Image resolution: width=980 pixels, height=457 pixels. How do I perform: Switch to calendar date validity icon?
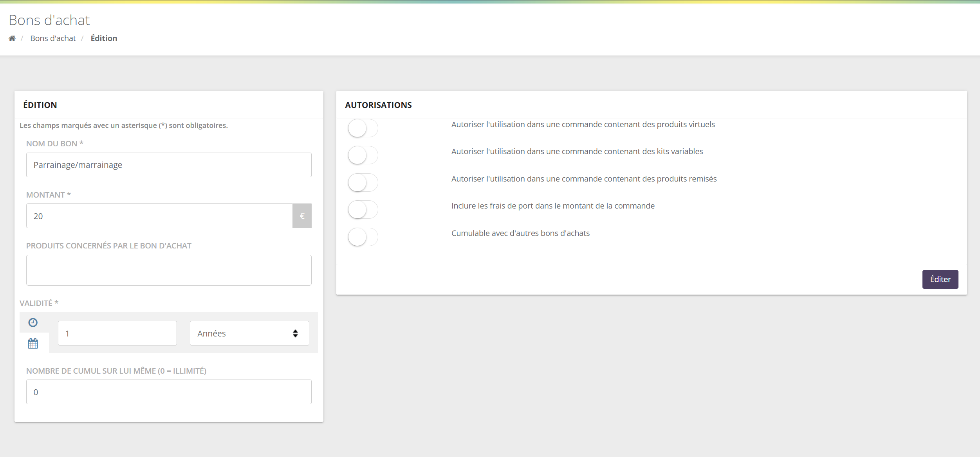(x=33, y=344)
